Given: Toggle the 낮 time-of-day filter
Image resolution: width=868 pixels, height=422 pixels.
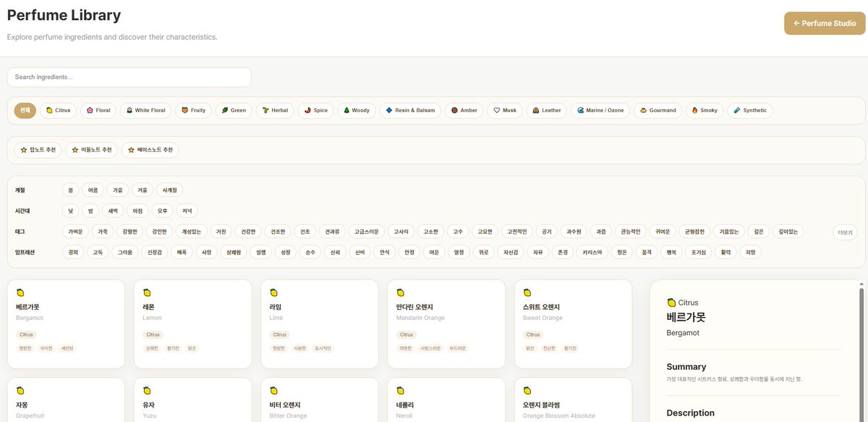Looking at the screenshot, I should [x=70, y=211].
